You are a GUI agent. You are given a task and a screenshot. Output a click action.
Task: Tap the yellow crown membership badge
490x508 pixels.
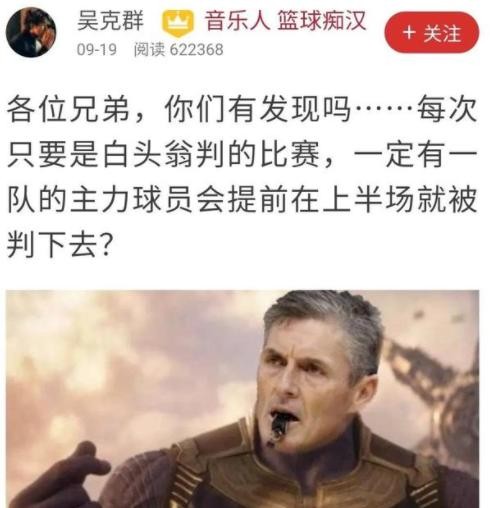coord(178,23)
